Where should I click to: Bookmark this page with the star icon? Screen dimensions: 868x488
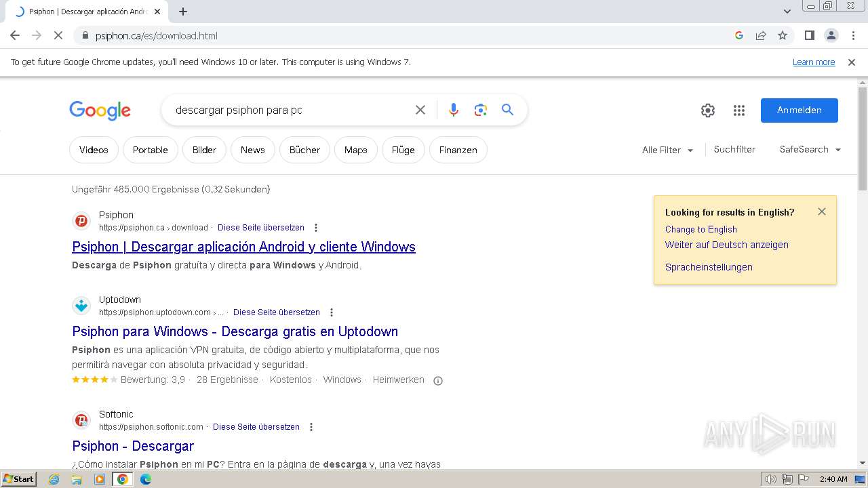(x=783, y=35)
